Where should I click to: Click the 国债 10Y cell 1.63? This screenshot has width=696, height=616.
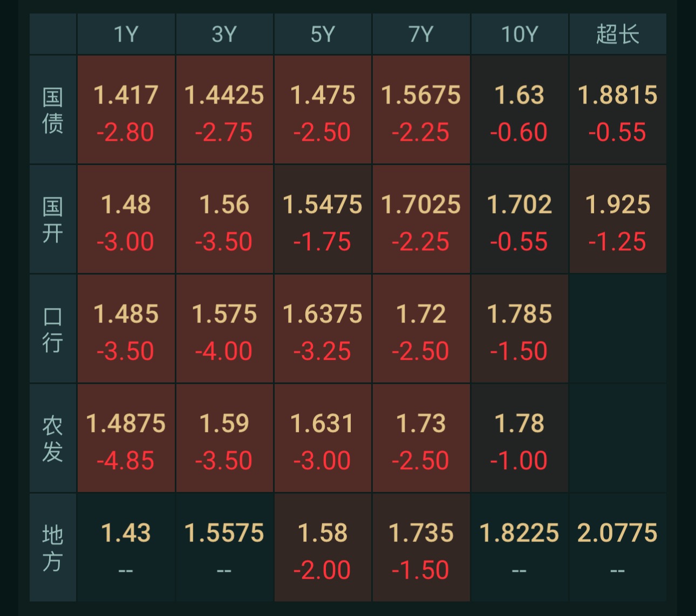[520, 109]
